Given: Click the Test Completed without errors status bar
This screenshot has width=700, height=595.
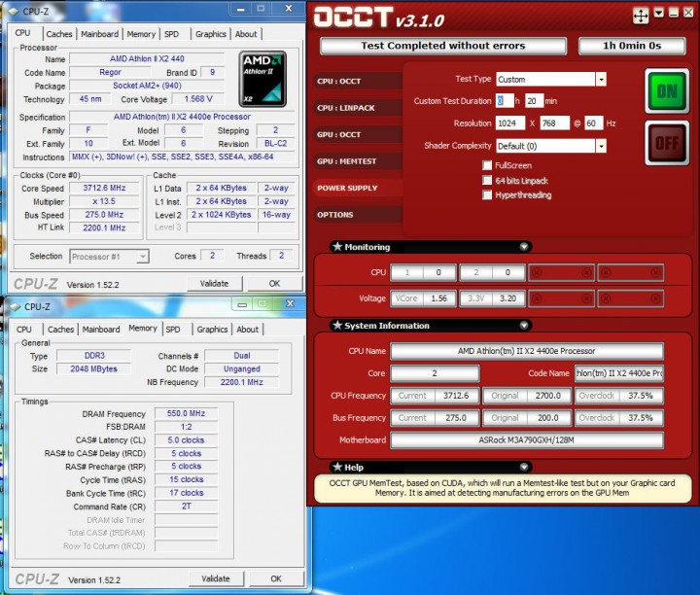Looking at the screenshot, I should pos(443,46).
